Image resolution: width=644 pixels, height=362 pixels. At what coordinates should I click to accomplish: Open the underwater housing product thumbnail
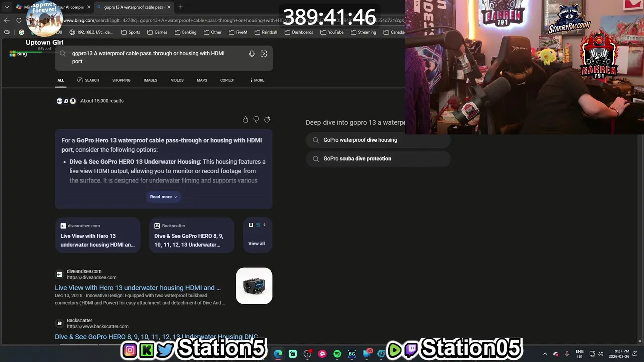(254, 286)
